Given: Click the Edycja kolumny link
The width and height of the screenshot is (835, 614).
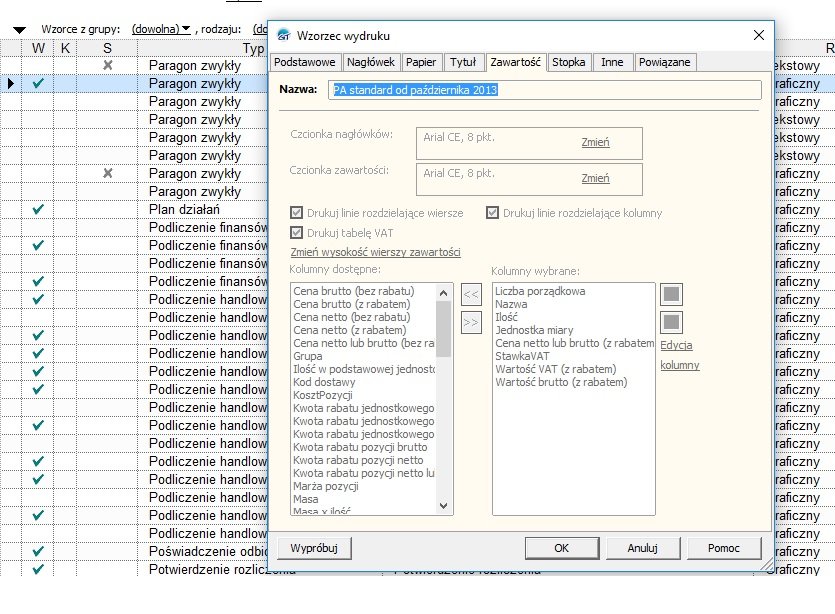Looking at the screenshot, I should point(680,355).
